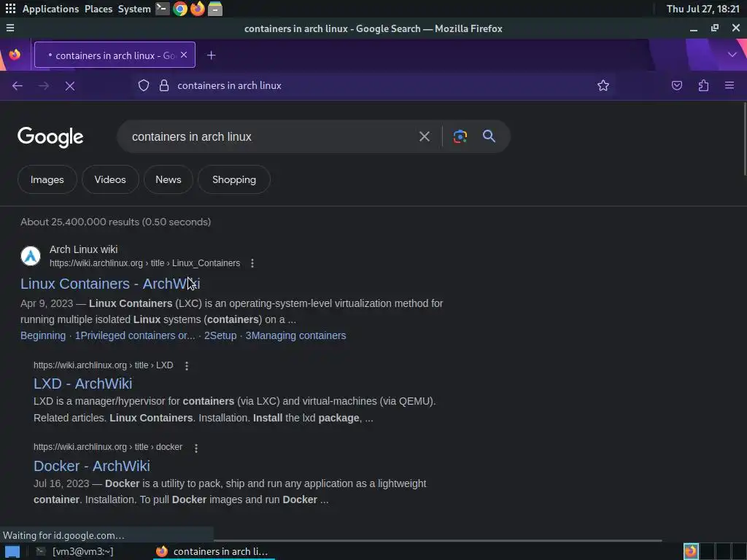This screenshot has height=560, width=747.
Task: Expand the list all tabs chevron
Action: (732, 55)
